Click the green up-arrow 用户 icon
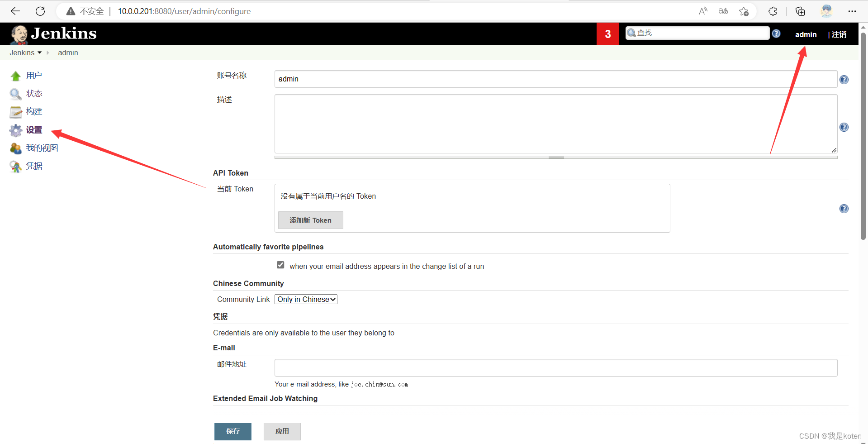The width and height of the screenshot is (868, 444). pos(16,76)
